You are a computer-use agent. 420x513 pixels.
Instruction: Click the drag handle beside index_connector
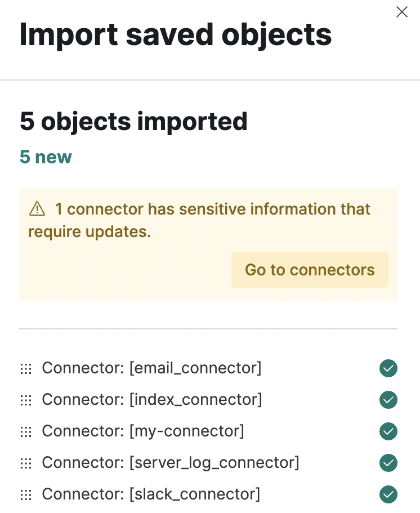26,400
